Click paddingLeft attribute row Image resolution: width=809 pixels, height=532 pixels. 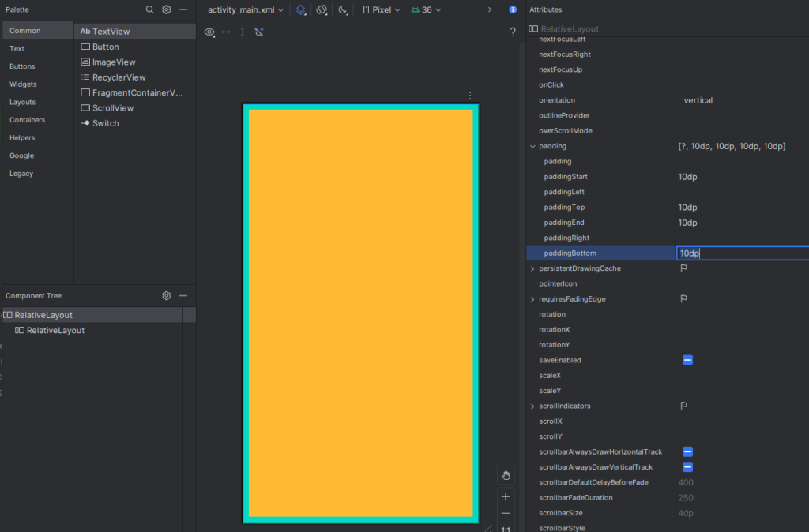pos(668,192)
